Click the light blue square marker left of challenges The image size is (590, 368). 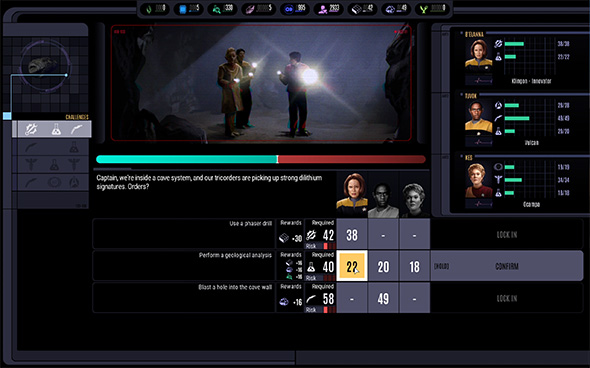point(7,116)
